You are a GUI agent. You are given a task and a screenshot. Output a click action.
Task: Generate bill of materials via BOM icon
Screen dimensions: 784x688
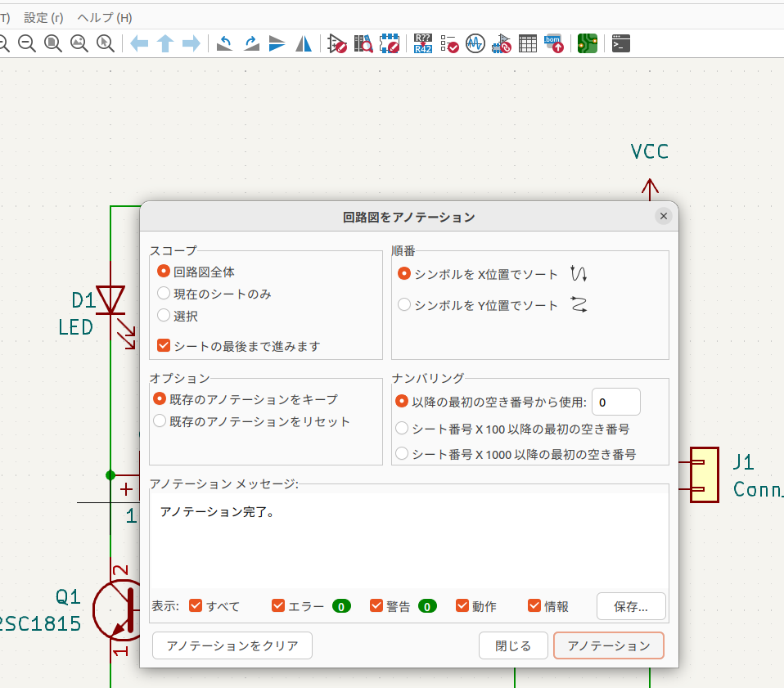pos(554,44)
